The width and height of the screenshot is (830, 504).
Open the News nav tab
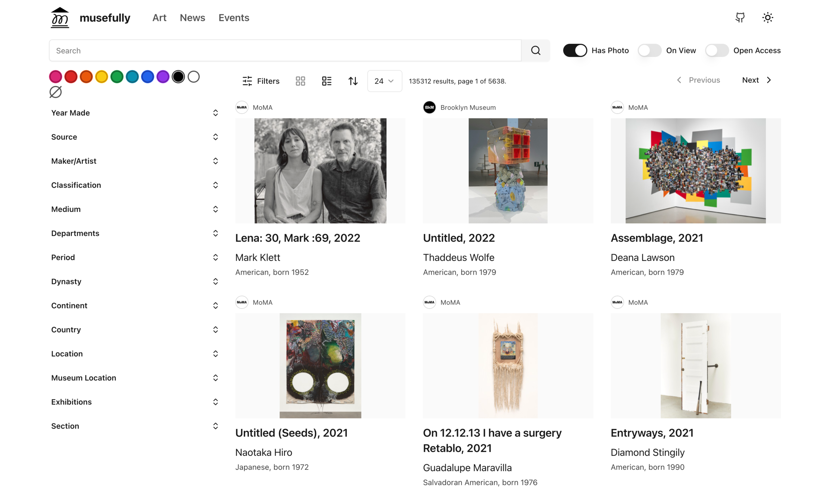[192, 18]
